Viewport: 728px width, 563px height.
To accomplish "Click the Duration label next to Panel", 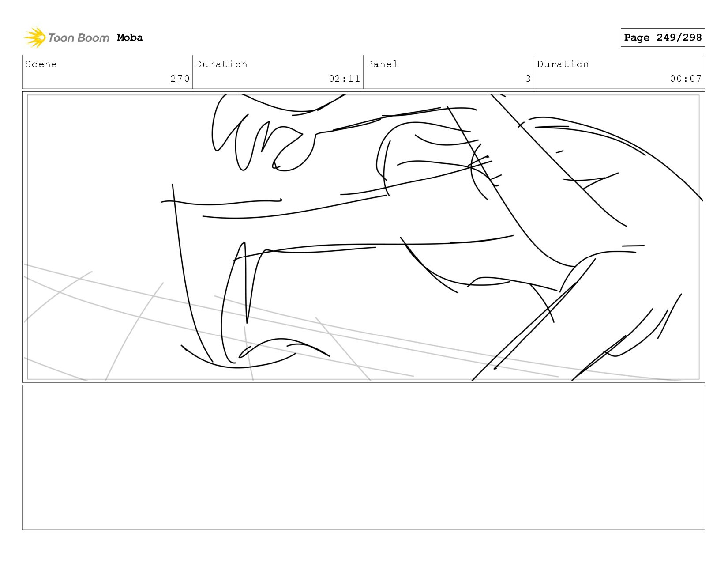I will tap(563, 64).
